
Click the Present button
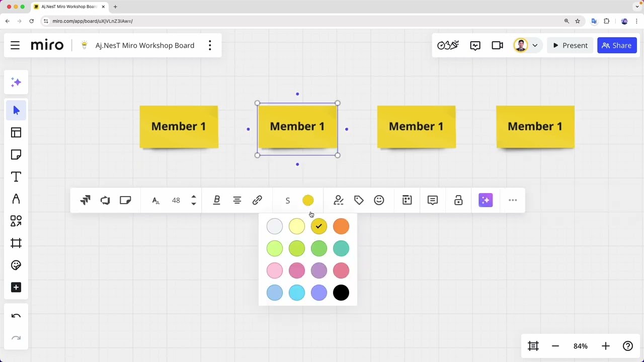click(570, 45)
